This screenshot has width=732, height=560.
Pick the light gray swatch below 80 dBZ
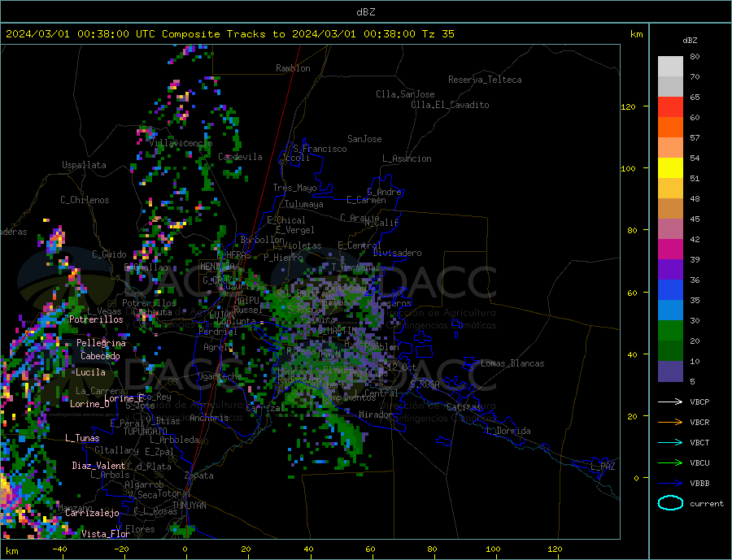coord(670,67)
